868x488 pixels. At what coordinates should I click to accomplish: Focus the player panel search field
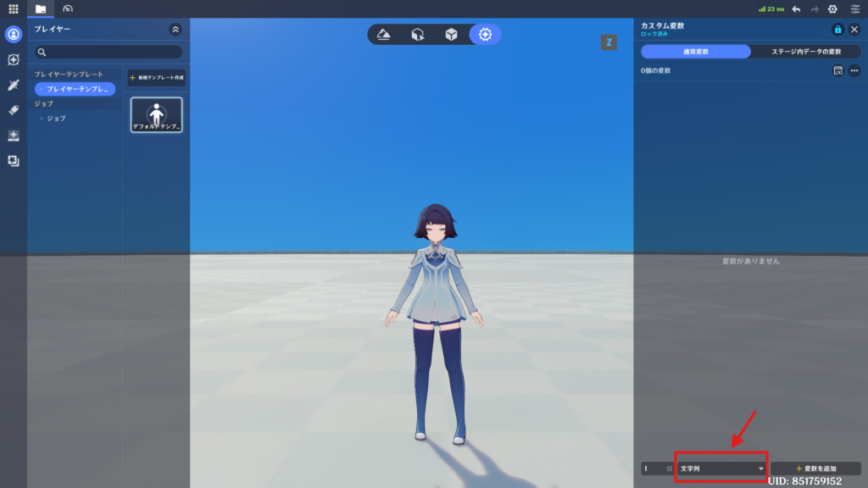108,52
